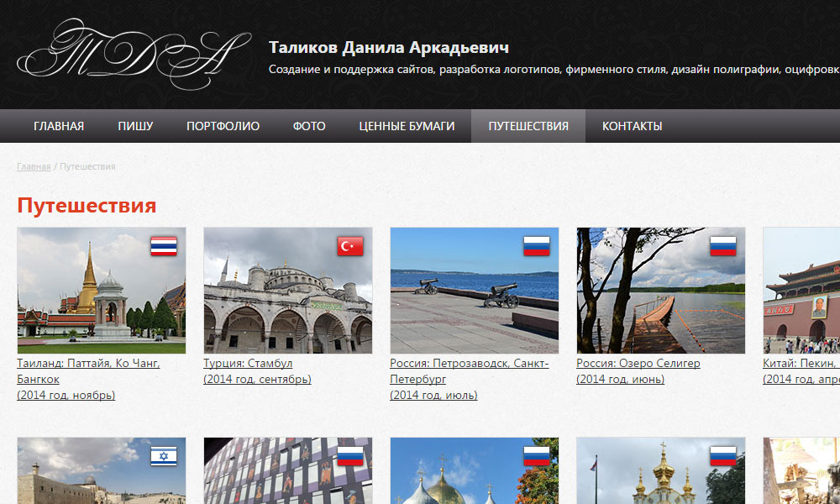Open the Фото menu item
Screen dimensions: 840x504
tap(309, 126)
